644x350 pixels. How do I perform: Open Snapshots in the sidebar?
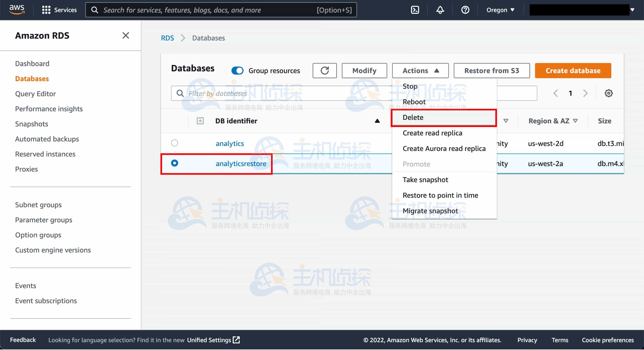(x=31, y=124)
